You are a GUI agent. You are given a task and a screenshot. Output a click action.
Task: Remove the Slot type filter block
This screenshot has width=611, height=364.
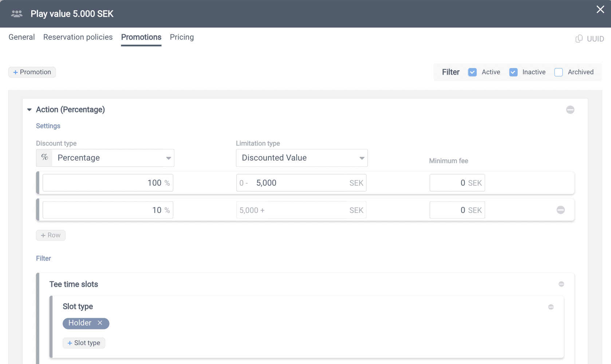coord(551,307)
